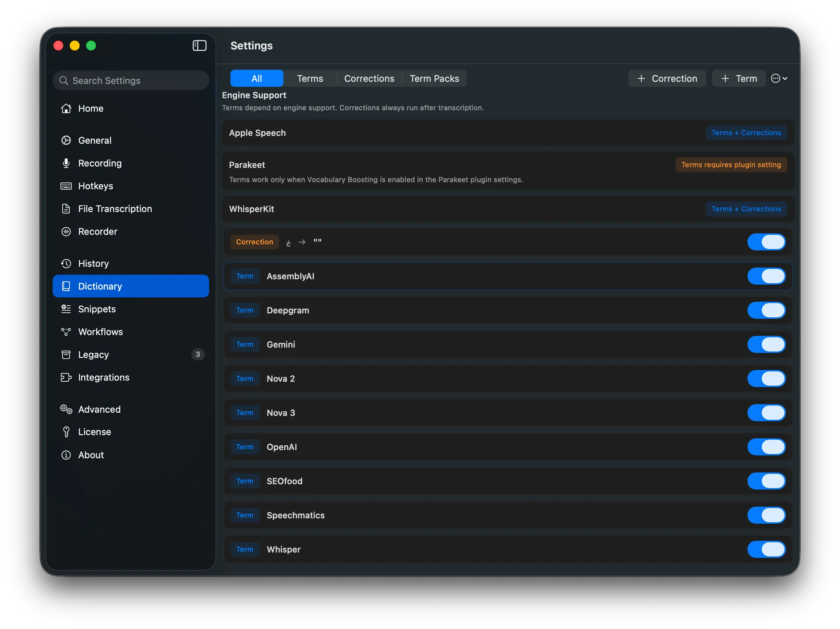Toggle the Whisper term switch
840x629 pixels.
click(766, 550)
